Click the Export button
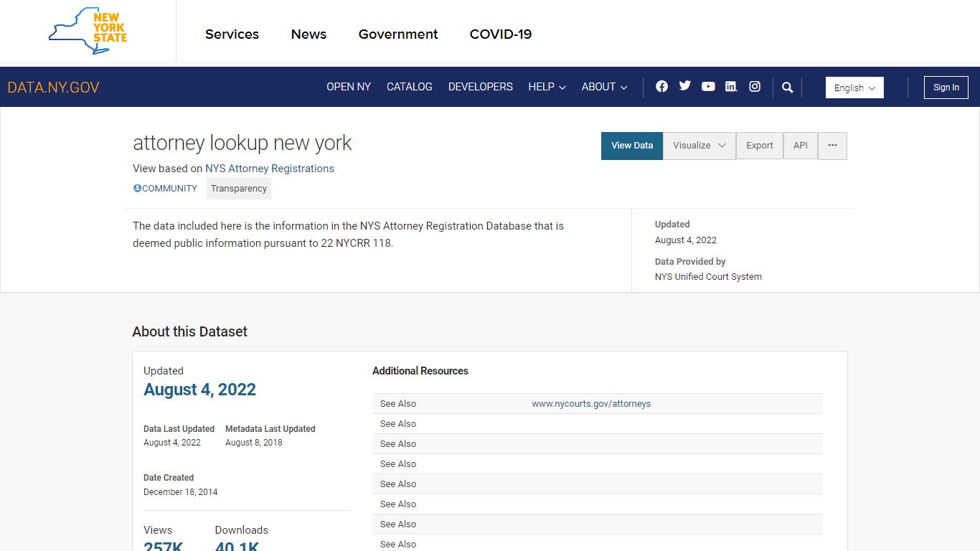980x551 pixels. [760, 146]
